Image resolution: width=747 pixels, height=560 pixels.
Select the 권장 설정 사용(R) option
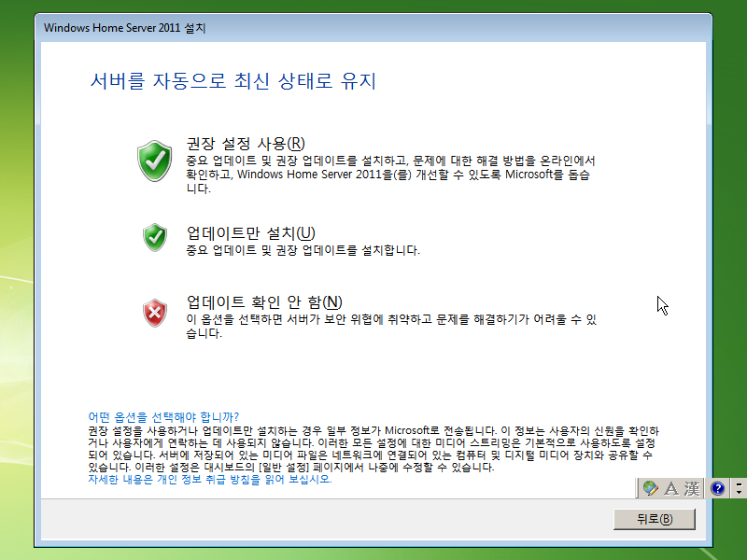[x=246, y=144]
